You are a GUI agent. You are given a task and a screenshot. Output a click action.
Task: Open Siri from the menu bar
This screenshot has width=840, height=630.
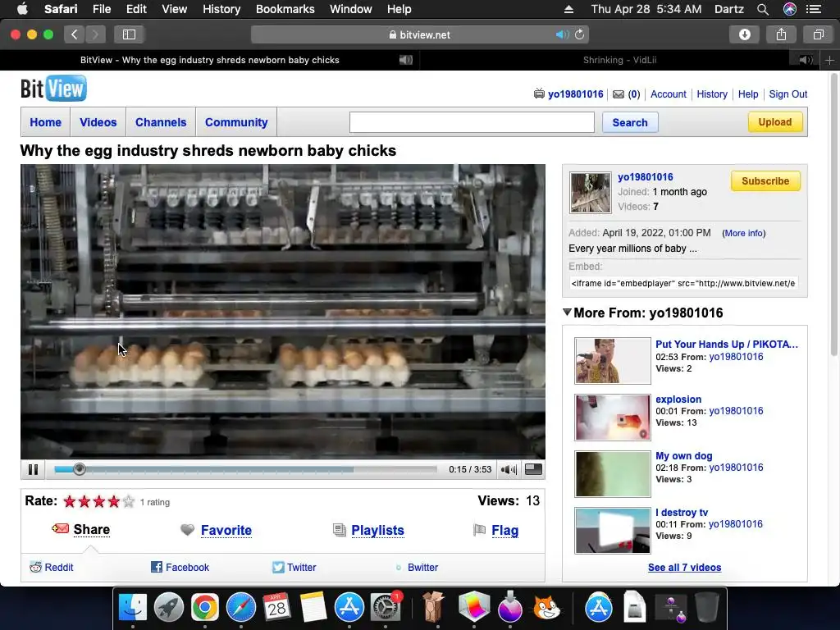pyautogui.click(x=790, y=9)
